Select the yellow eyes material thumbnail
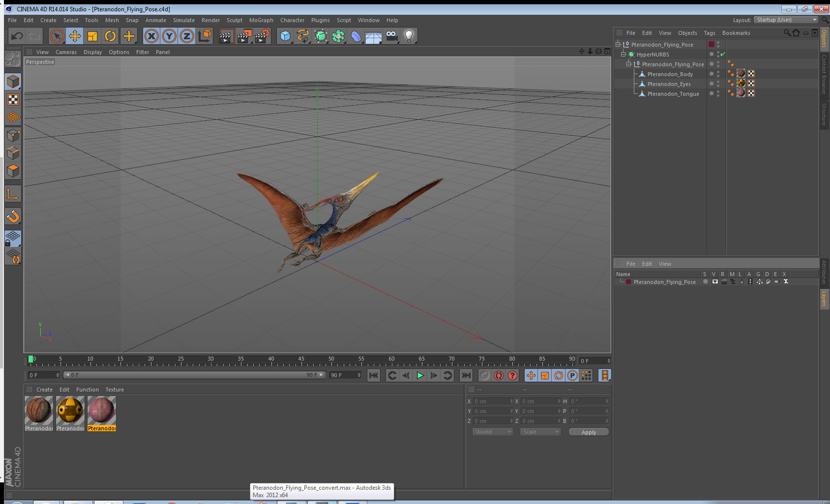Viewport: 830px width, 504px height. point(70,411)
